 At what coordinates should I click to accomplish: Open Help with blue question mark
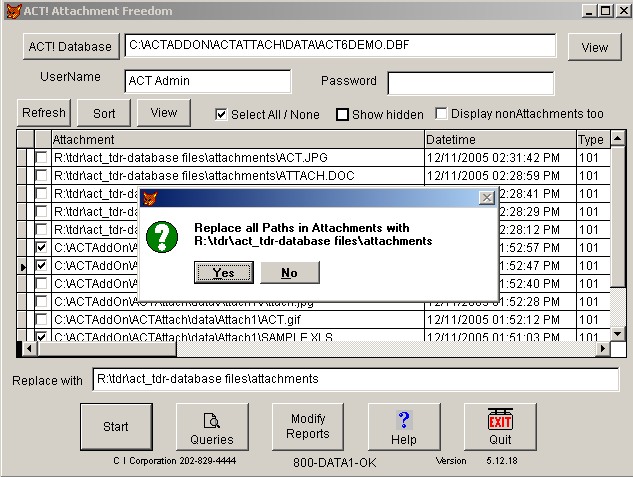tap(404, 427)
